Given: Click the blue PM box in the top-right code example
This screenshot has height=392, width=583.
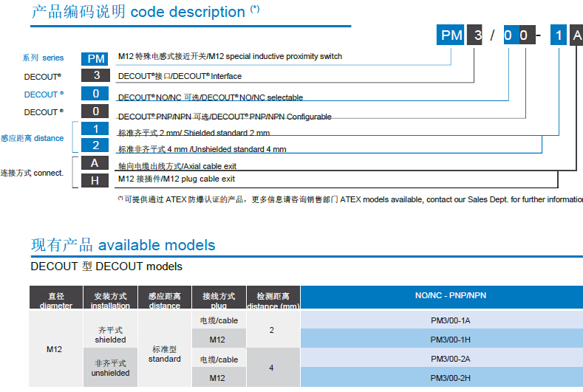Looking at the screenshot, I should coord(451,35).
